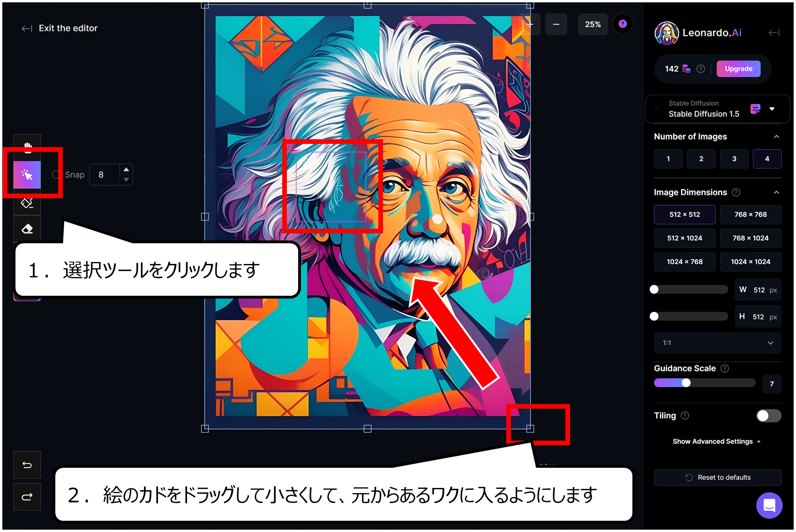
Task: Expand Show Advanced Settings
Action: pos(717,442)
